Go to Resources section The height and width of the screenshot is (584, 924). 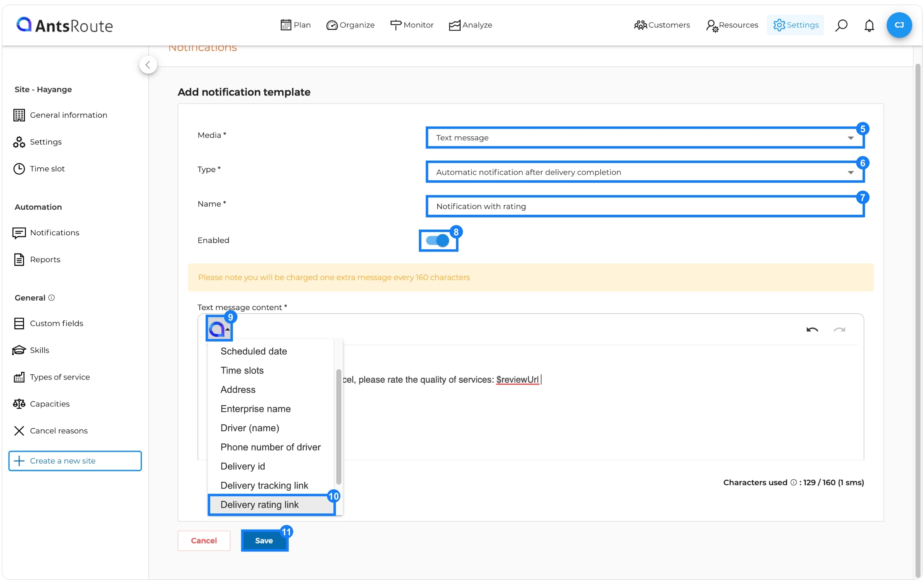pos(732,25)
